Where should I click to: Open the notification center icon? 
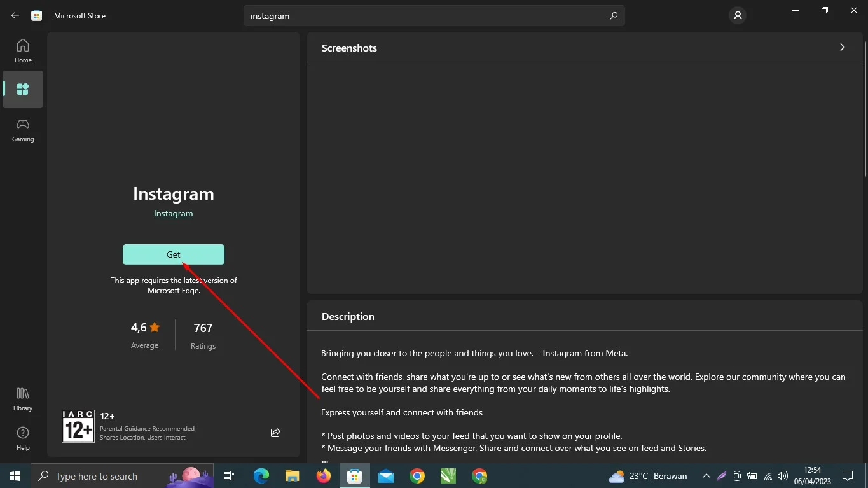click(x=847, y=476)
